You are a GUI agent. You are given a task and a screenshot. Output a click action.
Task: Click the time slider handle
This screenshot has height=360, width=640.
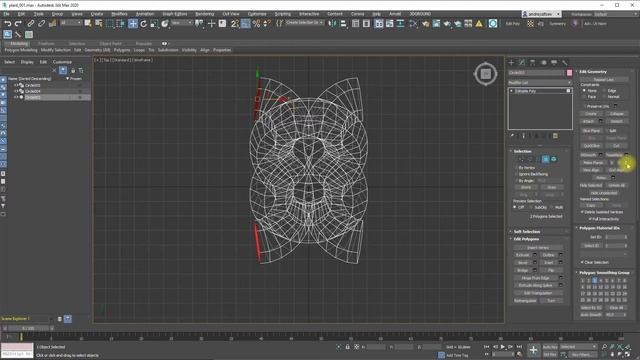pyautogui.click(x=29, y=328)
